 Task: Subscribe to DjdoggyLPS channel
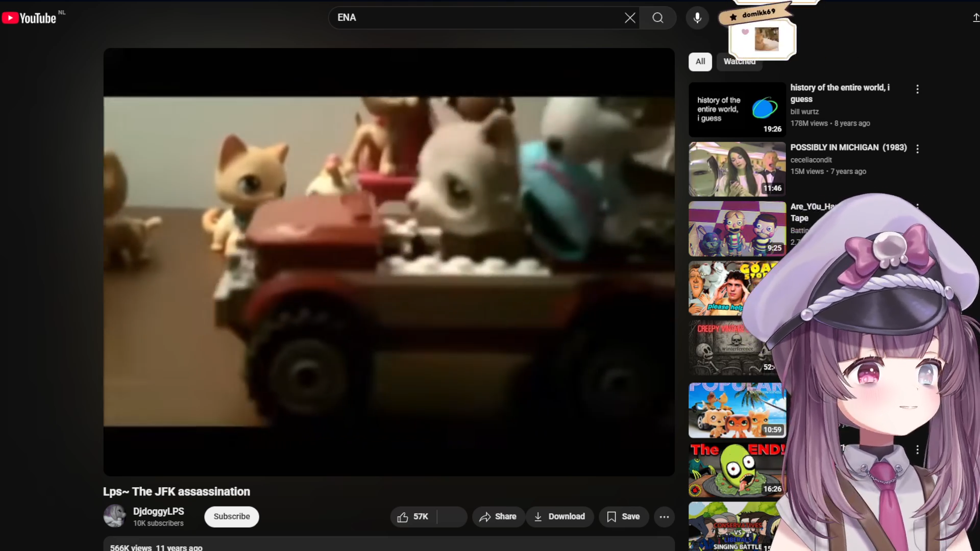(x=232, y=517)
